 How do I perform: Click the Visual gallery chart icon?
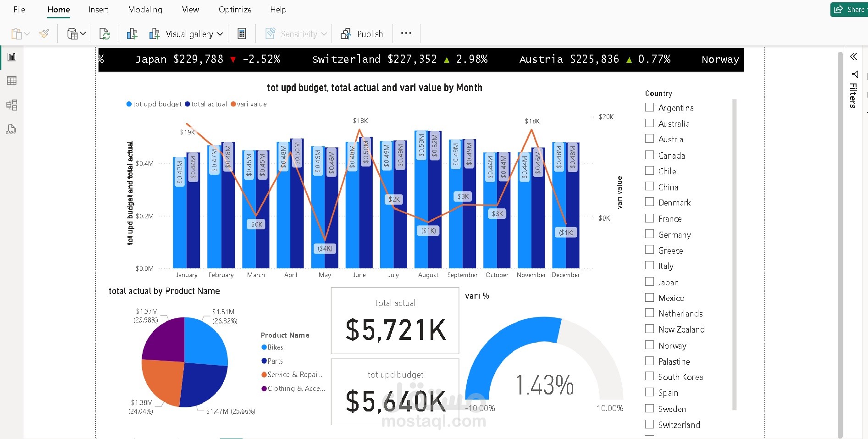pos(155,34)
